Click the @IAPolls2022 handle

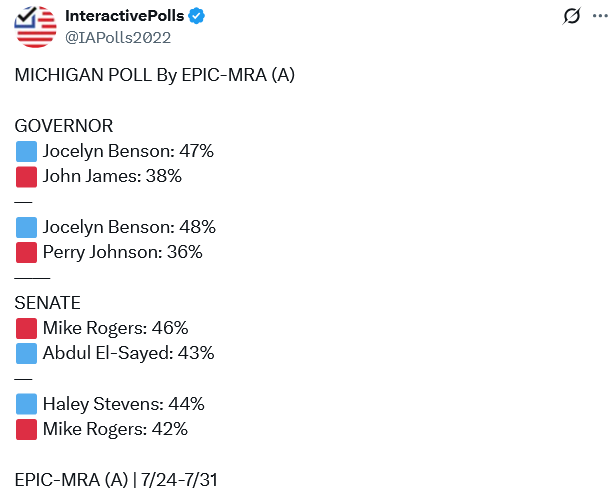(x=118, y=38)
